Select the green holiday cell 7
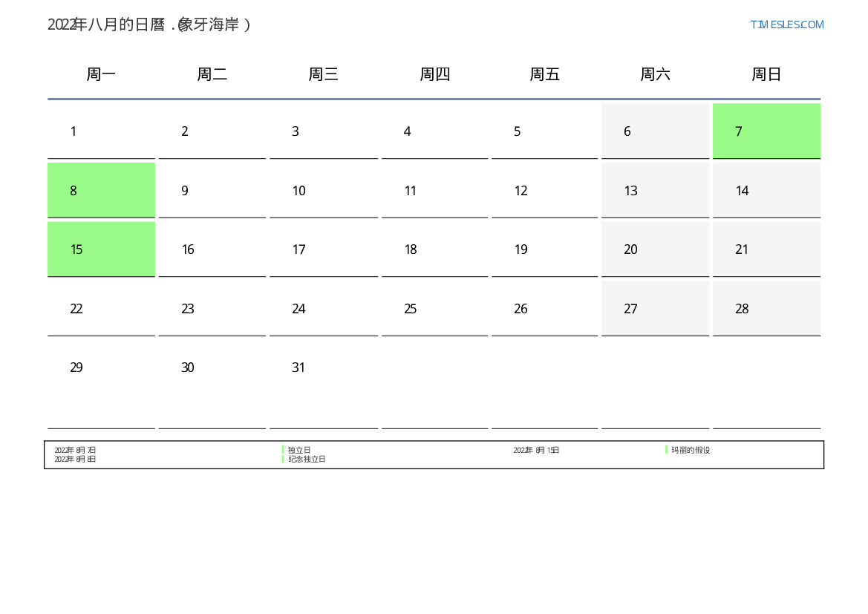 click(767, 131)
